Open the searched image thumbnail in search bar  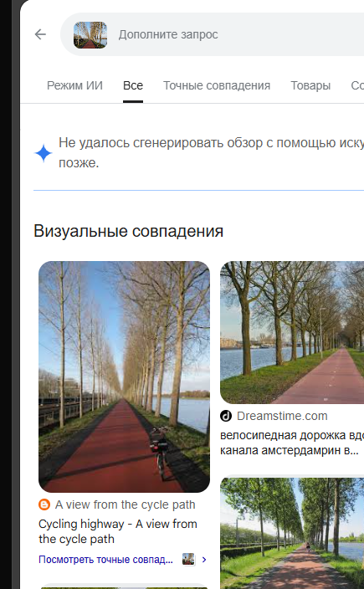click(x=90, y=35)
